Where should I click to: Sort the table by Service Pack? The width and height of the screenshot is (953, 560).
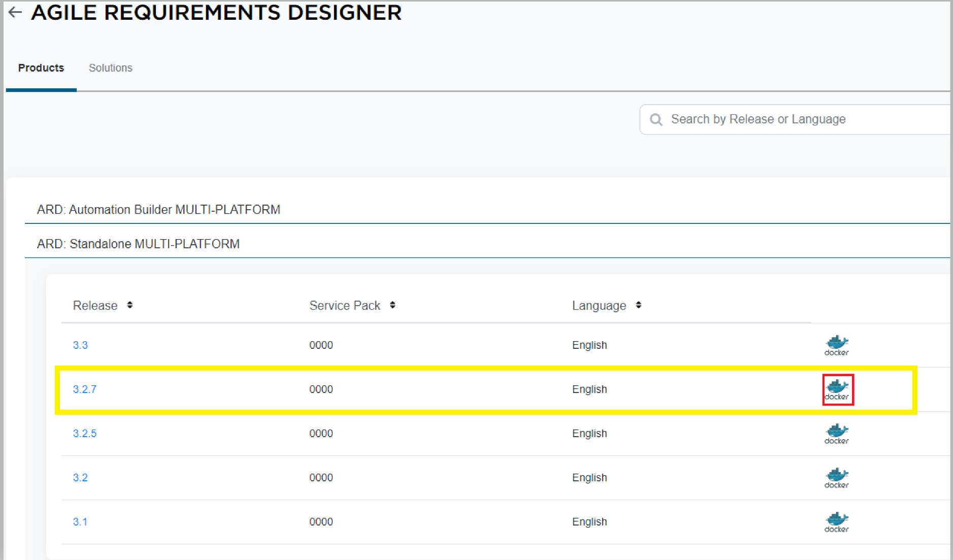pyautogui.click(x=392, y=305)
